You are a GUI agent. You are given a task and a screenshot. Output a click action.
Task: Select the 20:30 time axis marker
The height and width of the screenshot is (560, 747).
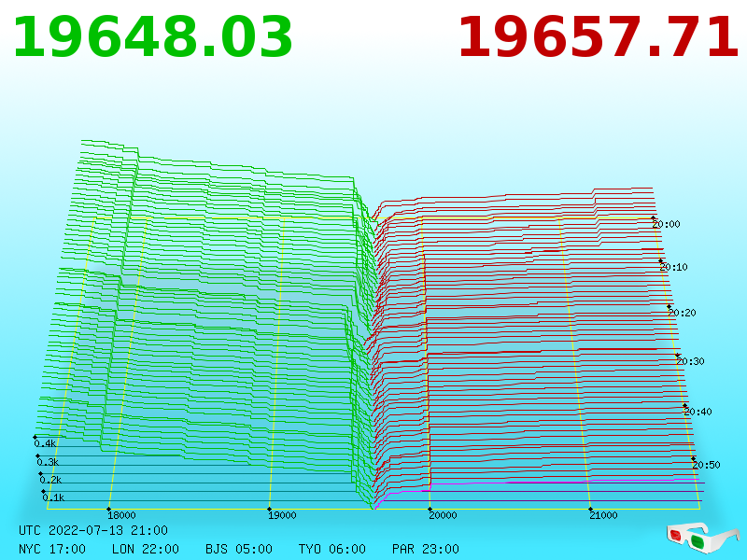tap(690, 361)
